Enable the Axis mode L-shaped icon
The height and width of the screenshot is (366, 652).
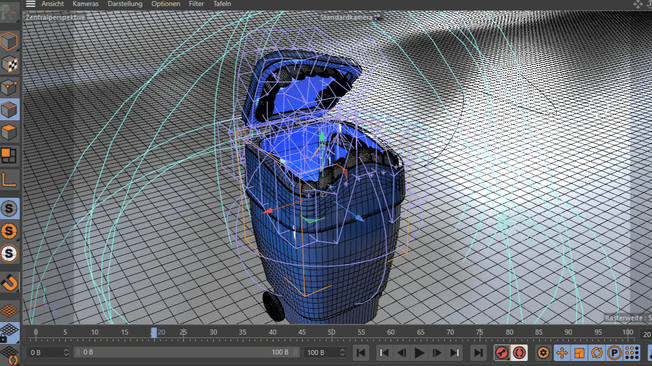[x=9, y=179]
